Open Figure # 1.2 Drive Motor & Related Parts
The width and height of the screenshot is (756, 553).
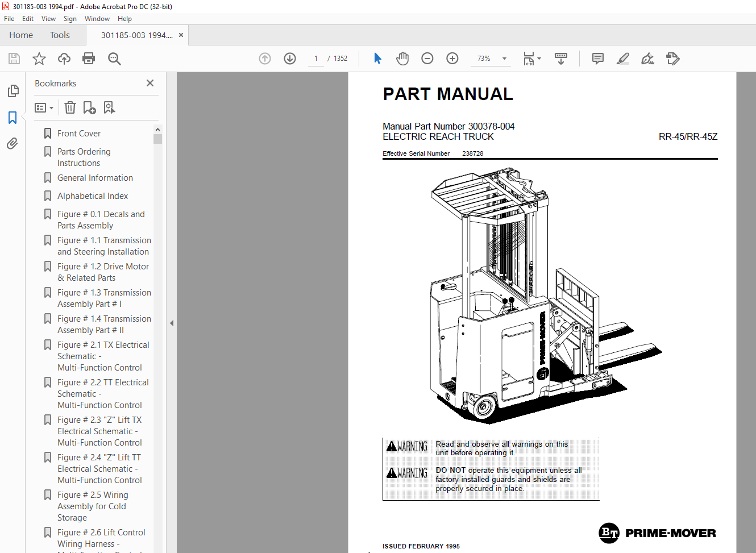[103, 272]
